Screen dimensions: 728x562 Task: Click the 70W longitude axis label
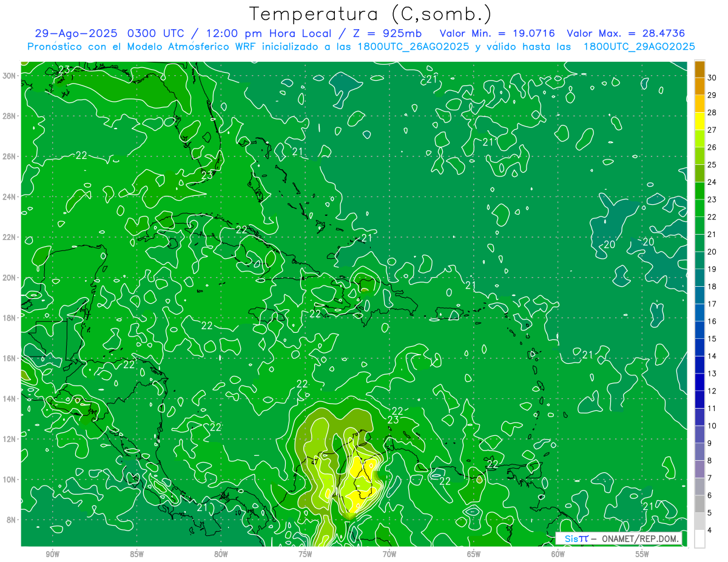[389, 554]
